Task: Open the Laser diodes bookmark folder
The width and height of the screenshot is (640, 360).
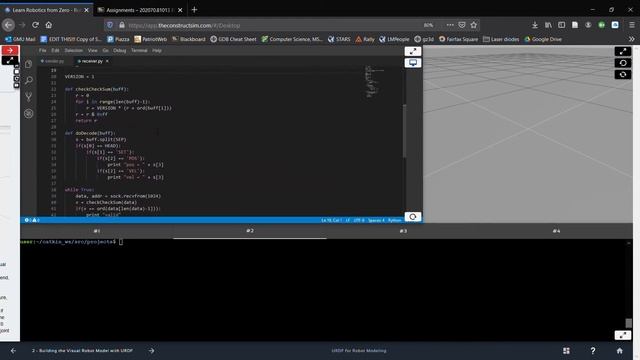Action: (501, 39)
